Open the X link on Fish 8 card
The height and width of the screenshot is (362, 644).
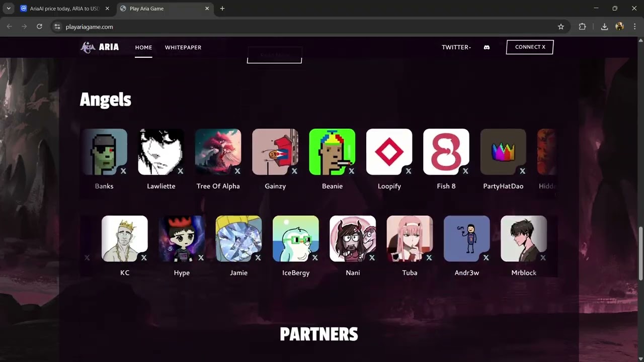point(465,171)
